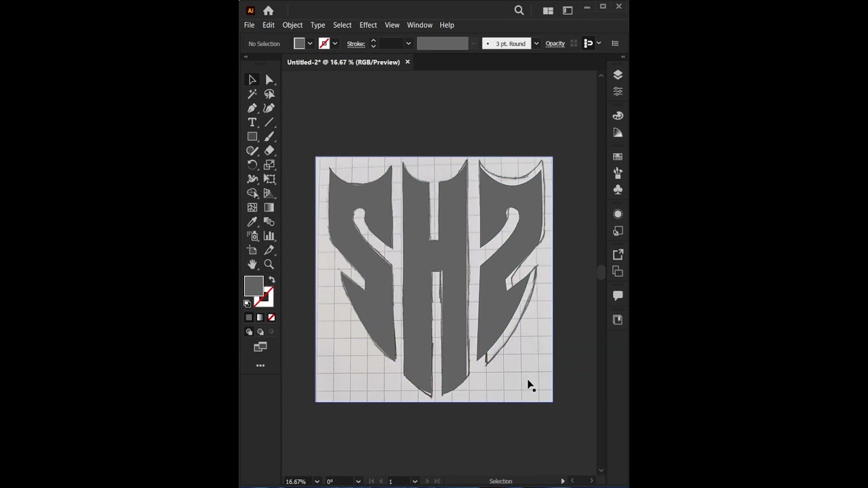Open control bar Stroke color dropdown
The width and height of the screenshot is (868, 488).
pyautogui.click(x=335, y=43)
